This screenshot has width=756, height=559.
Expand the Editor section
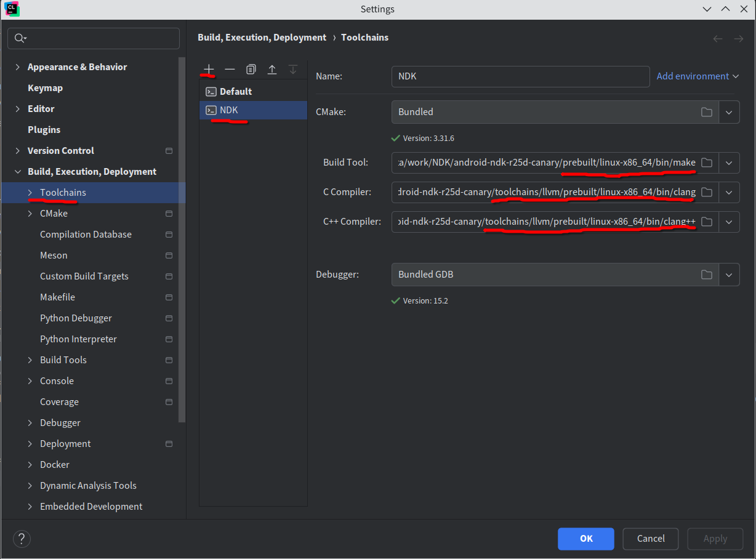click(x=17, y=109)
